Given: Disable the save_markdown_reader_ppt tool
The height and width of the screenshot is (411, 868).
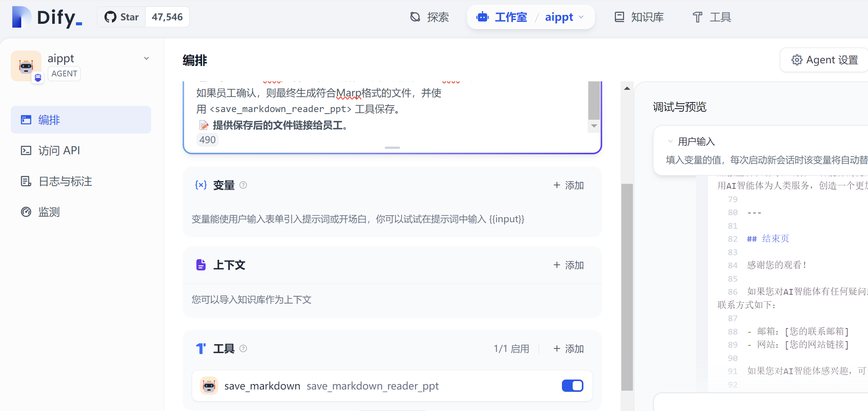Looking at the screenshot, I should tap(572, 386).
